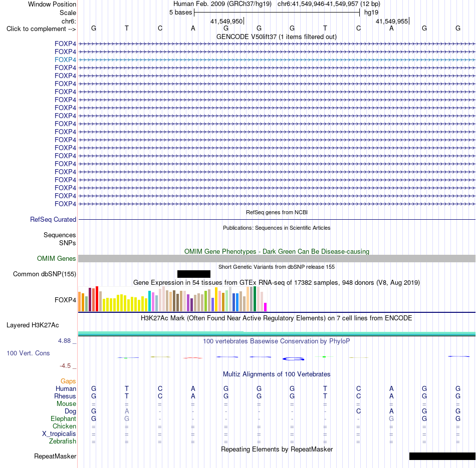The height and width of the screenshot is (468, 476).
Task: Click the hg19 label beside scale bar
Action: pos(371,13)
